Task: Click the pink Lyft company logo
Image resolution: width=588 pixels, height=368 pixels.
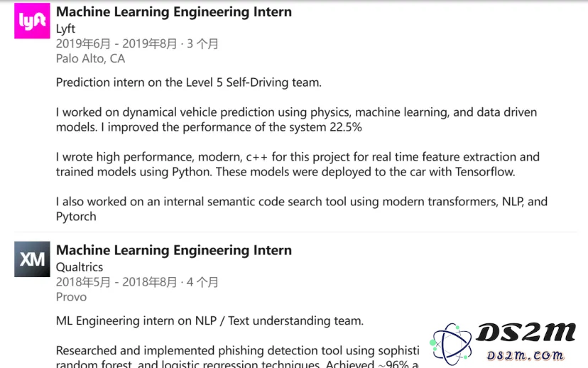Action: tap(32, 21)
